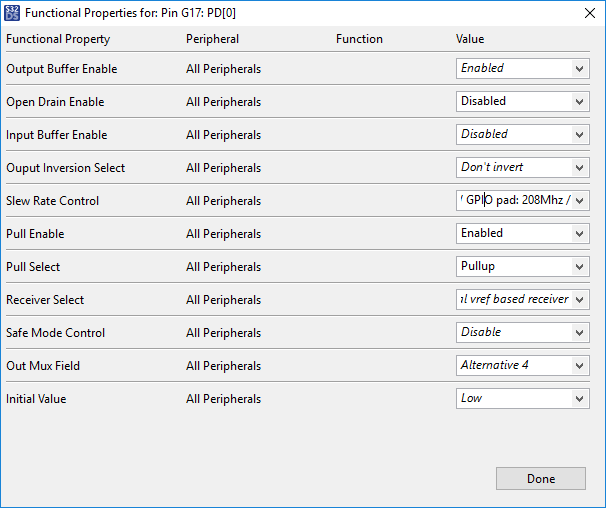Open the Receiver Select dropdown
This screenshot has height=508, width=606.
(579, 300)
